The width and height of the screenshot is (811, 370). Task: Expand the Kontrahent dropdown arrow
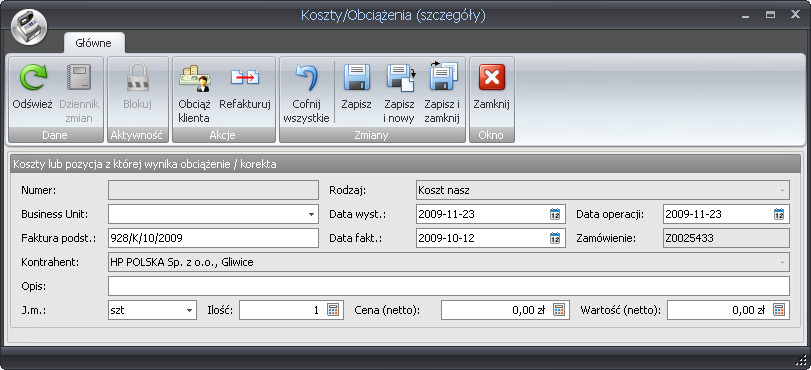point(782,262)
